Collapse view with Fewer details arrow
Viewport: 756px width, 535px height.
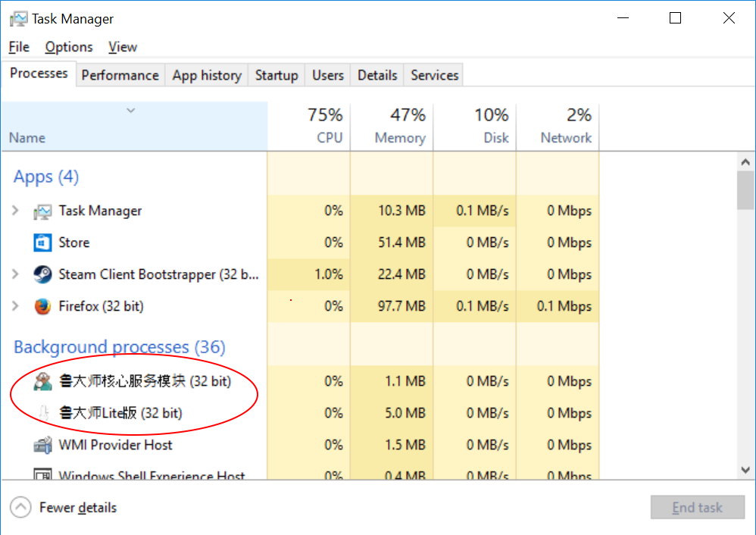tap(20, 508)
